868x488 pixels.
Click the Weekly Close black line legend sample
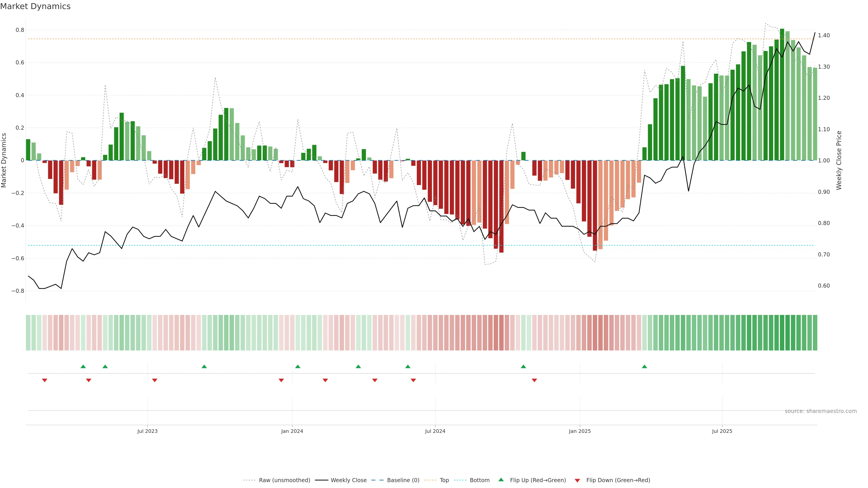pos(321,480)
